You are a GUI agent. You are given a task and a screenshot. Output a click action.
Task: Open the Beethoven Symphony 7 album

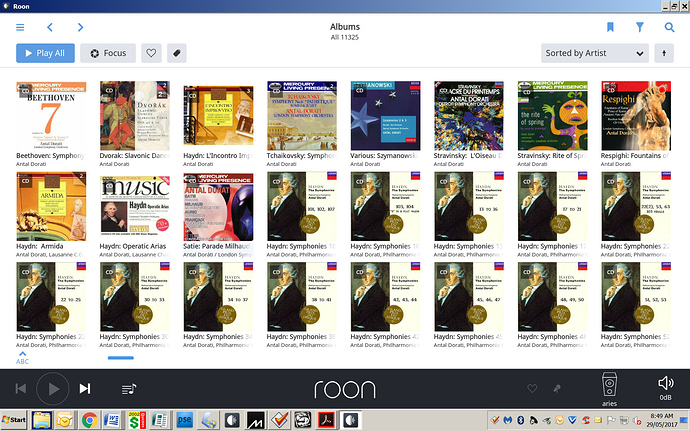click(51, 116)
